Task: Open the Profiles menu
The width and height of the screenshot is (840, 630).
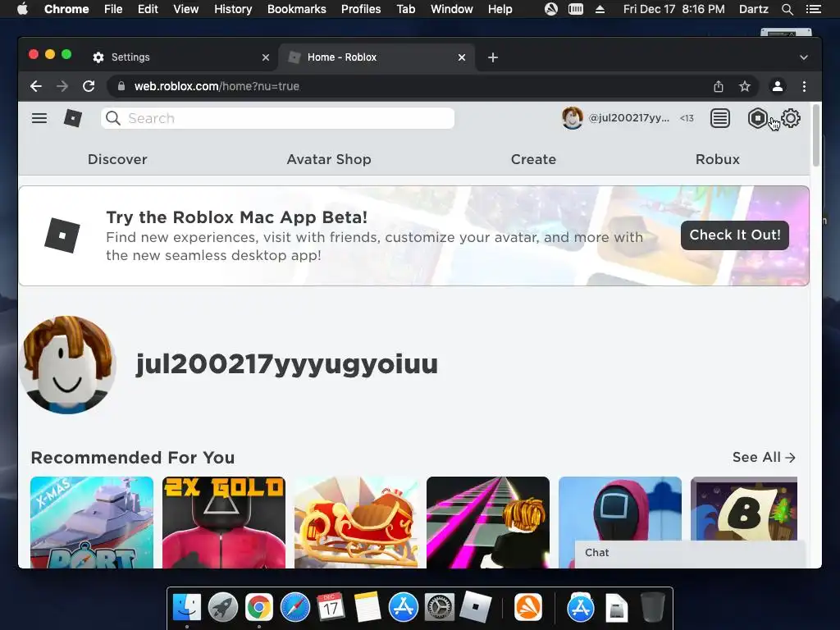Action: click(x=361, y=9)
